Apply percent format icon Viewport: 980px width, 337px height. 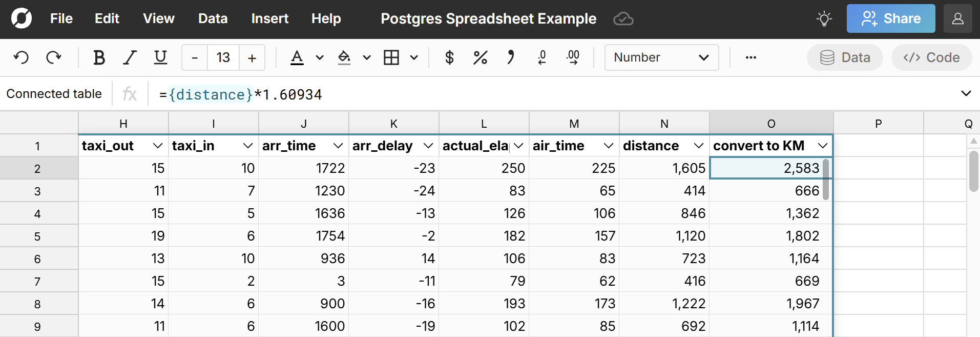[480, 57]
